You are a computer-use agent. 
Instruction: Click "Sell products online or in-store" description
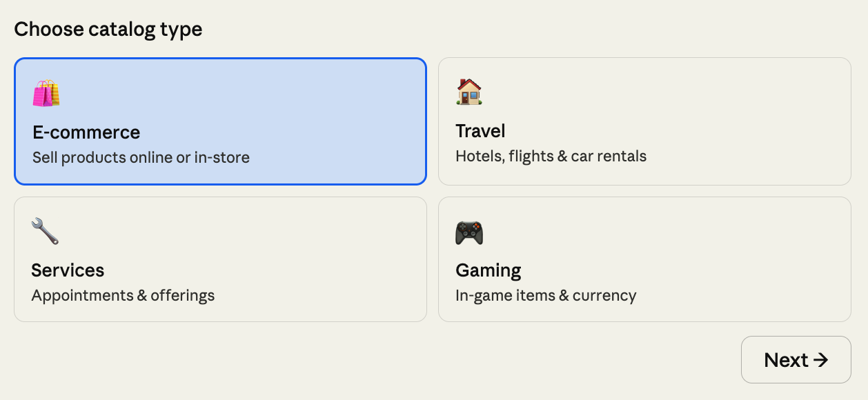point(141,157)
